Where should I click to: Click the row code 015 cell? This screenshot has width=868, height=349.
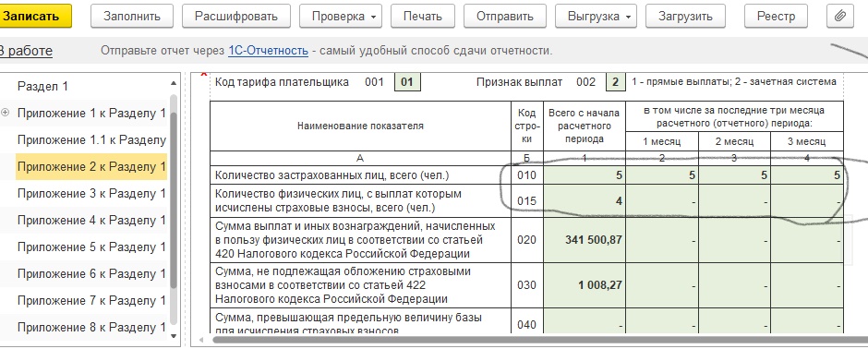pyautogui.click(x=527, y=200)
